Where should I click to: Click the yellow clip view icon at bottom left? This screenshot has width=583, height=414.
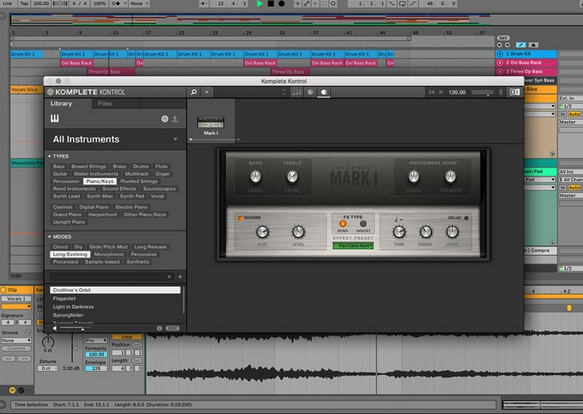(12, 390)
